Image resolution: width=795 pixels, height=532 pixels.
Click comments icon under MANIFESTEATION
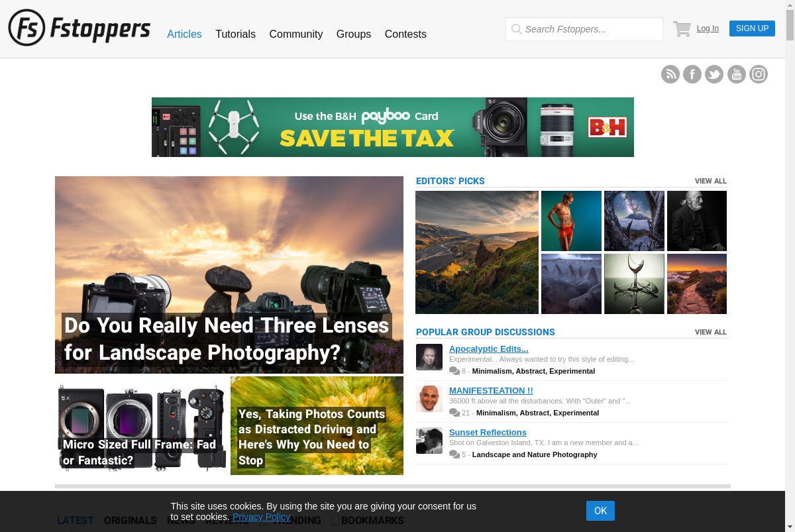point(454,413)
